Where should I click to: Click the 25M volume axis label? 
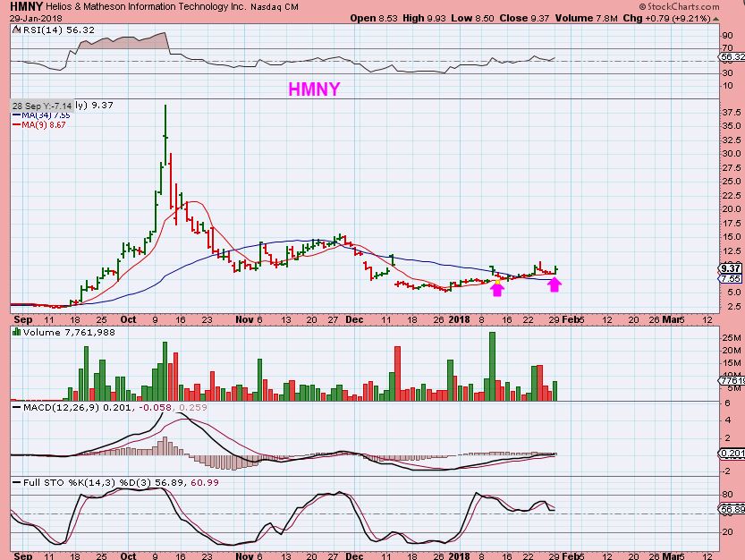click(732, 338)
